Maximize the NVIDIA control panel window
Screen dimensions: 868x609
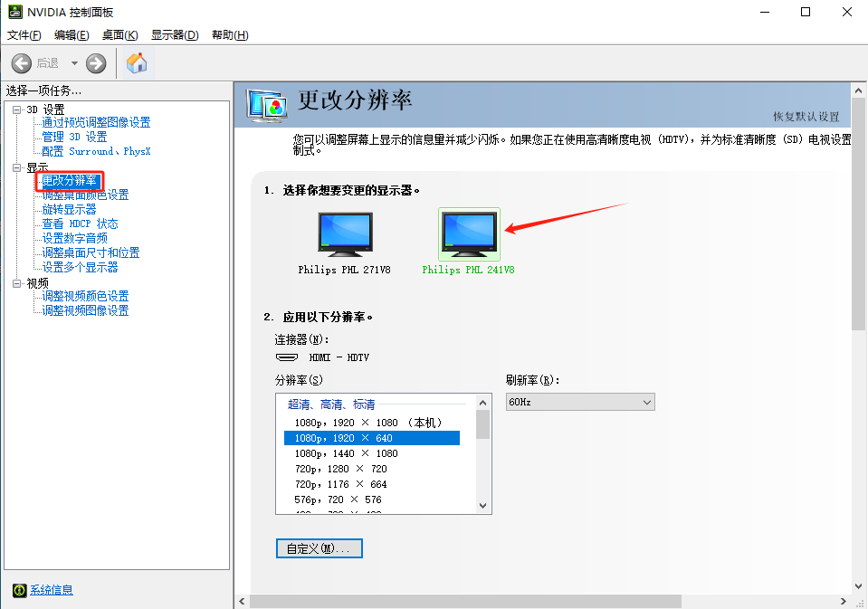pos(806,12)
